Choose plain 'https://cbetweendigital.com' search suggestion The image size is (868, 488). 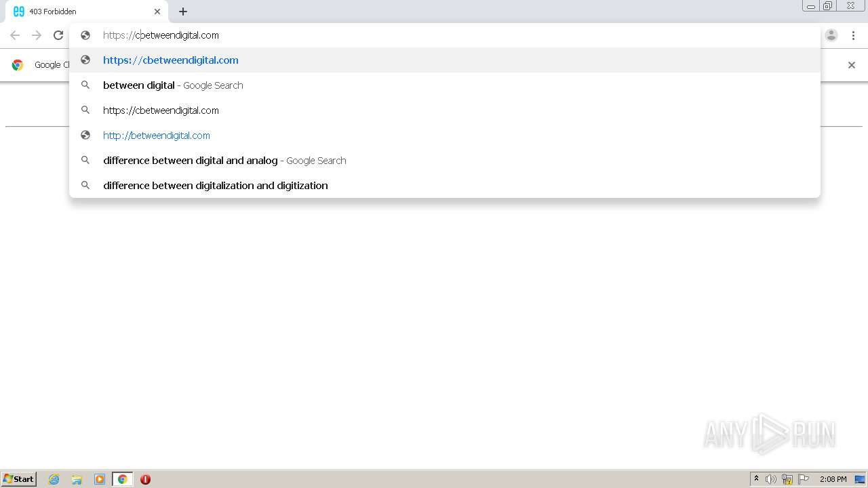pyautogui.click(x=445, y=110)
